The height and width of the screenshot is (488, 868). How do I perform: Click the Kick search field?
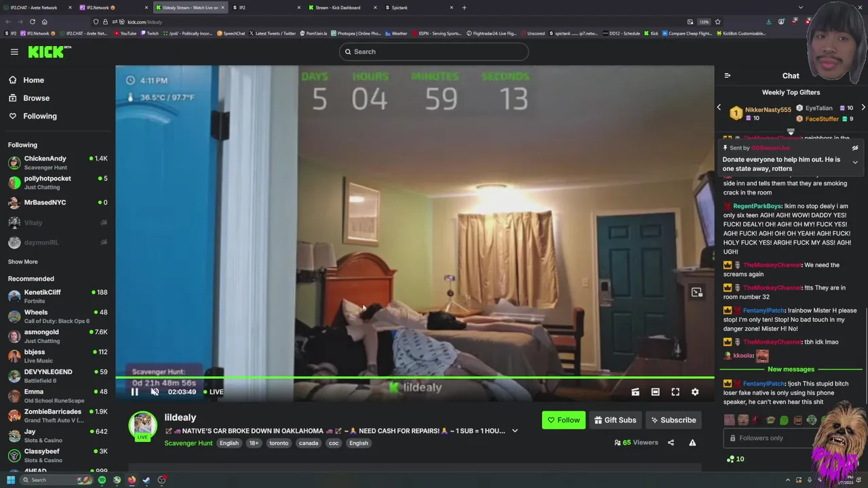(433, 52)
